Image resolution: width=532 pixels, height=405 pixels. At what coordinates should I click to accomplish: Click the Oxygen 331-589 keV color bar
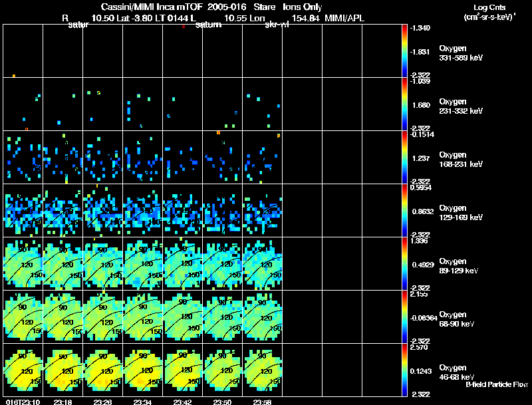(405, 51)
